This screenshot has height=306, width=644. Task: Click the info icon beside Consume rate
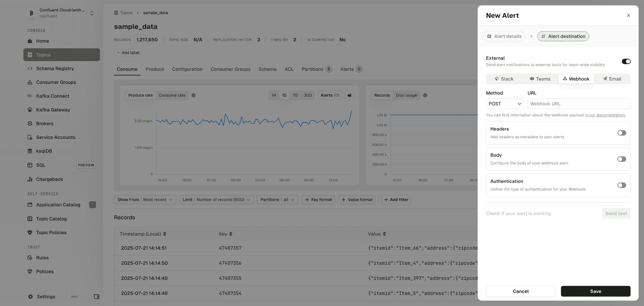pyautogui.click(x=194, y=95)
